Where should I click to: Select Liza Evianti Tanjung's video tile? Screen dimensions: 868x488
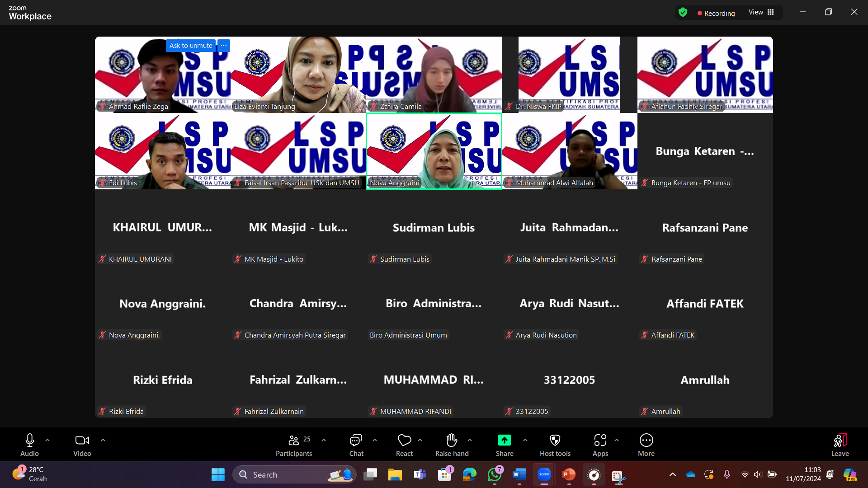(298, 75)
